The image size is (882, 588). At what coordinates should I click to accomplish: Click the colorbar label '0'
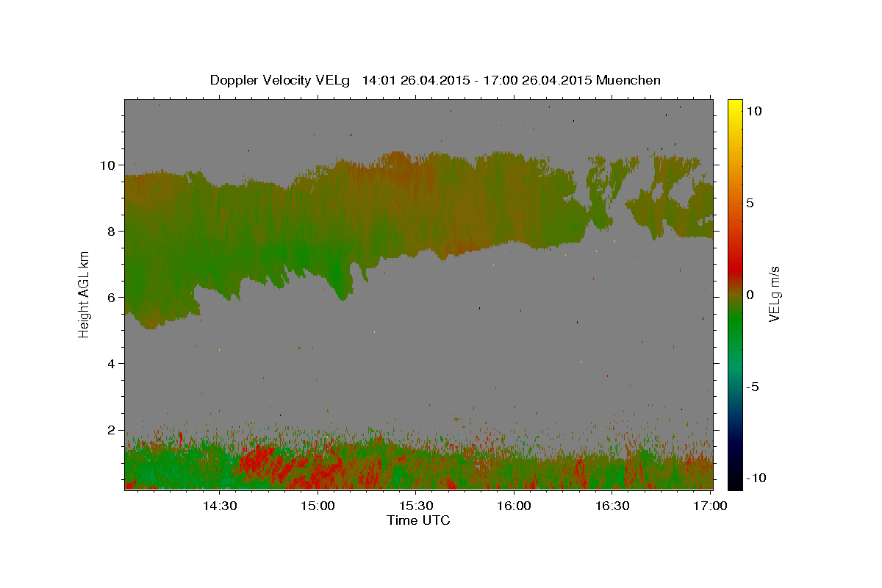[x=750, y=295]
